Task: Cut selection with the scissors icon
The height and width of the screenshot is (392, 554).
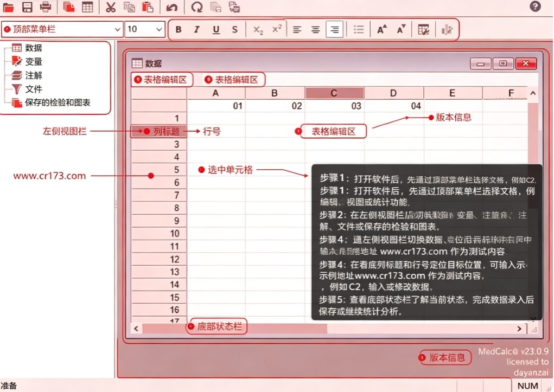Action: 111,7
